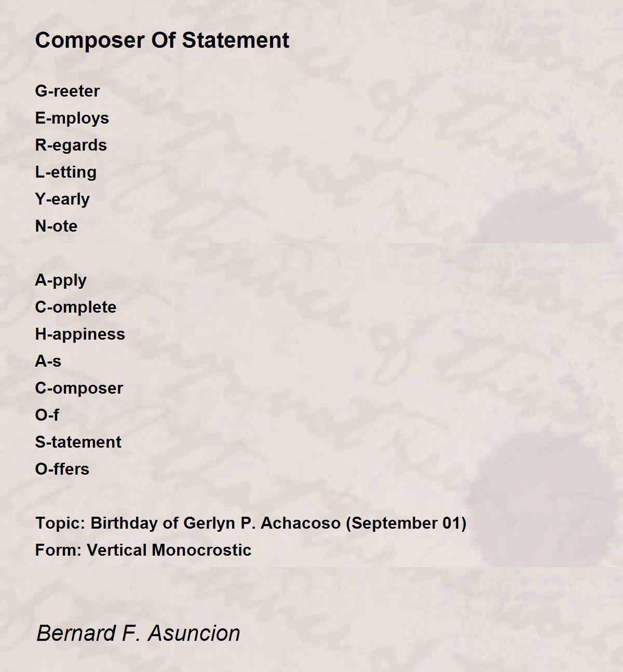The image size is (623, 672).
Task: Select the "E-mploys" line
Action: 72,118
